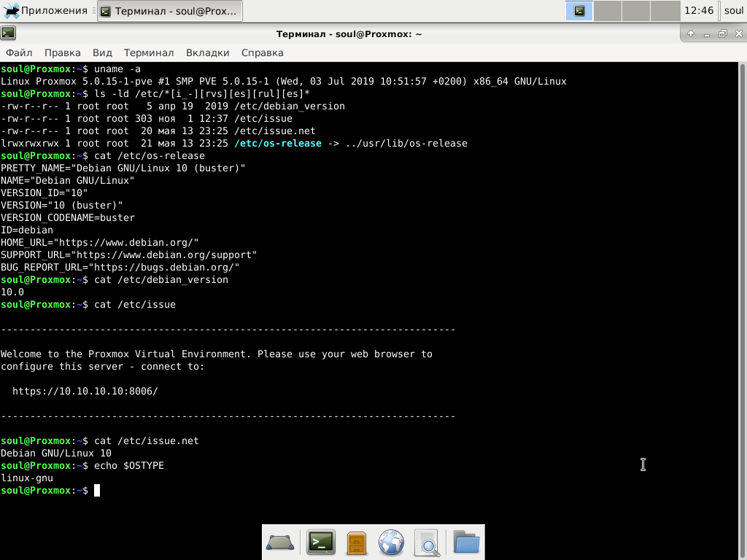This screenshot has height=560, width=747.
Task: Click the 10.0 version output
Action: (x=12, y=292)
